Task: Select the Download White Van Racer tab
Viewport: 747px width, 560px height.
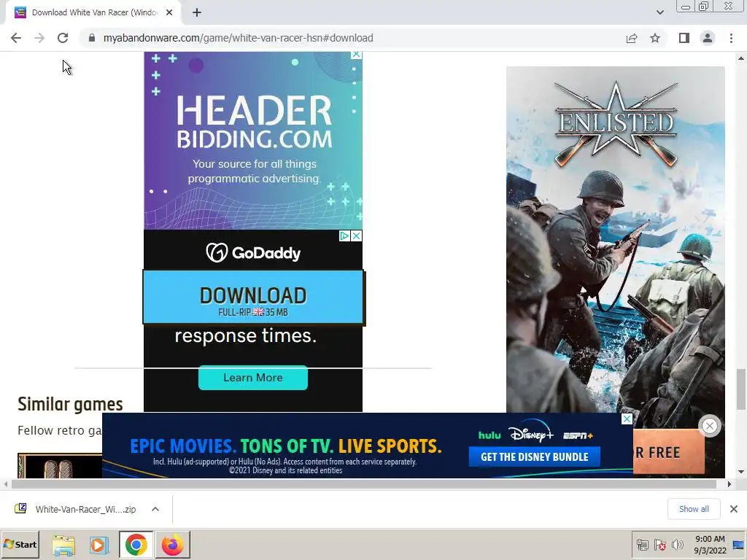Action: click(x=93, y=13)
